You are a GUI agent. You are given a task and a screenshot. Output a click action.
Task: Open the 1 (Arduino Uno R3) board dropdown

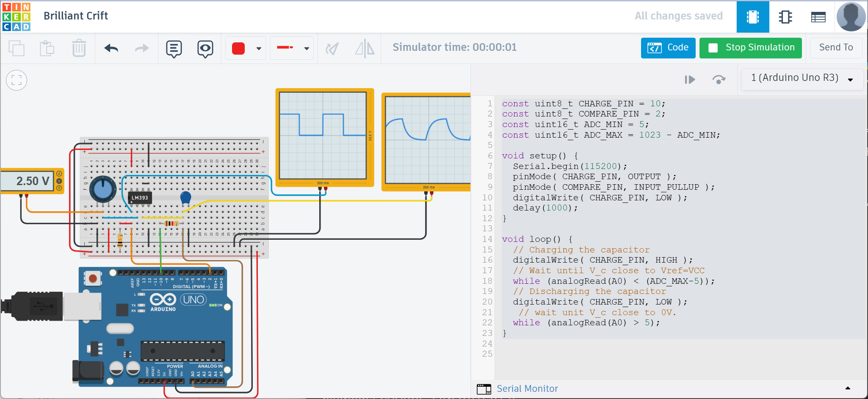(x=802, y=79)
